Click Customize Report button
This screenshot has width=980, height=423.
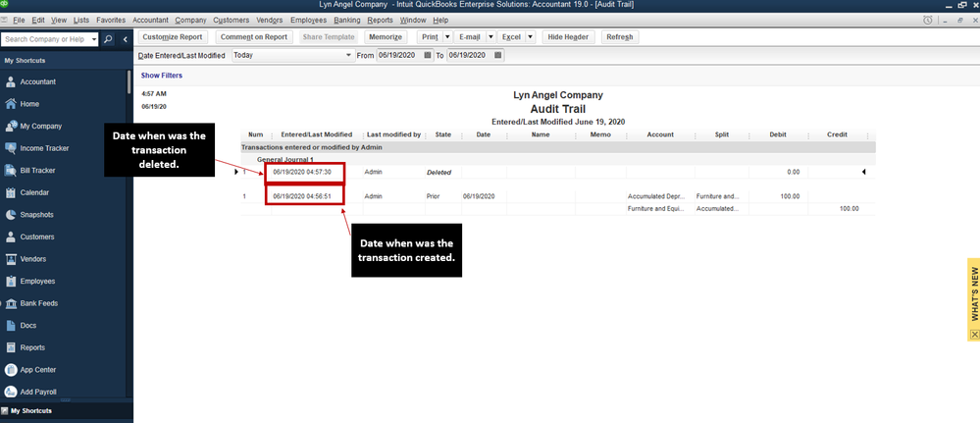173,37
